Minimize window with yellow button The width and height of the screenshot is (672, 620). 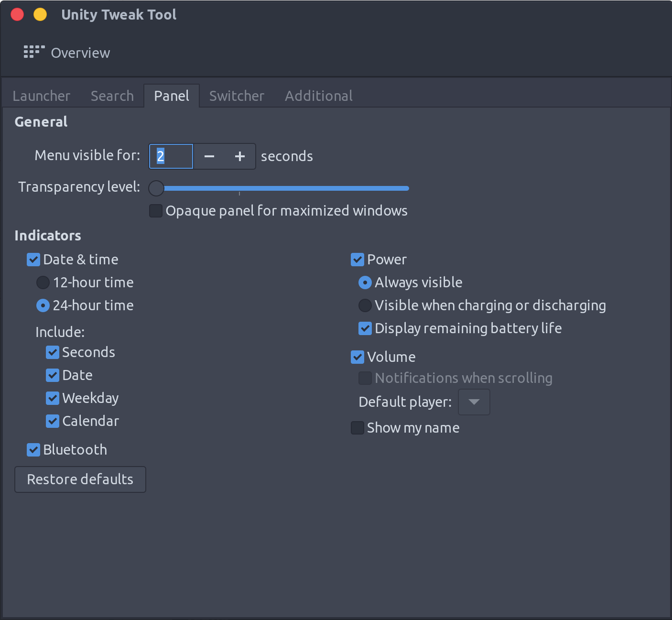[40, 15]
